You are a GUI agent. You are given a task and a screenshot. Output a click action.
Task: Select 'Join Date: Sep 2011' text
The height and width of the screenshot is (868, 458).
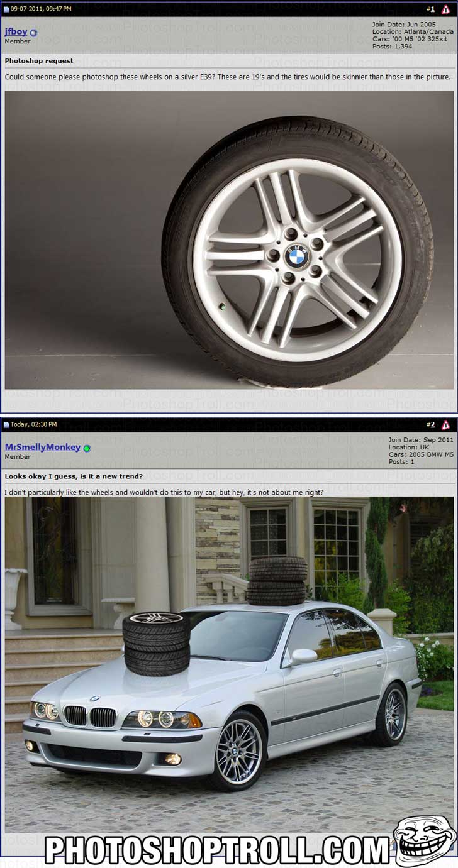click(x=421, y=440)
